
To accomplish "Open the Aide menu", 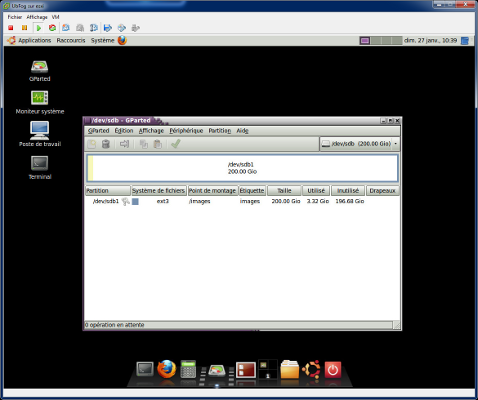I will pos(242,131).
